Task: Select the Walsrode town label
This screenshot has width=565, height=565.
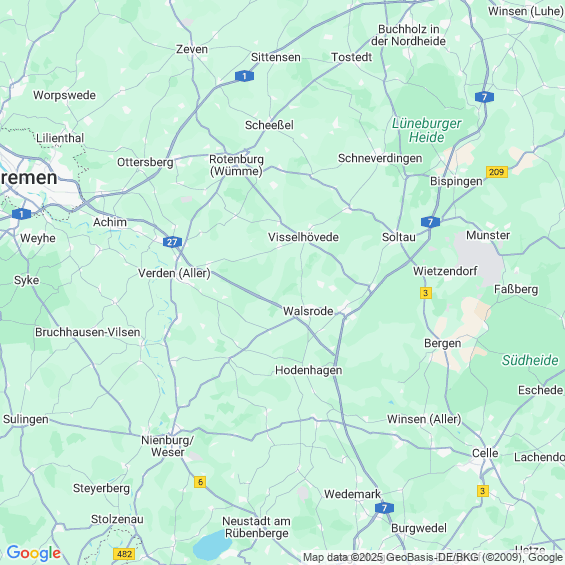Action: tap(308, 311)
